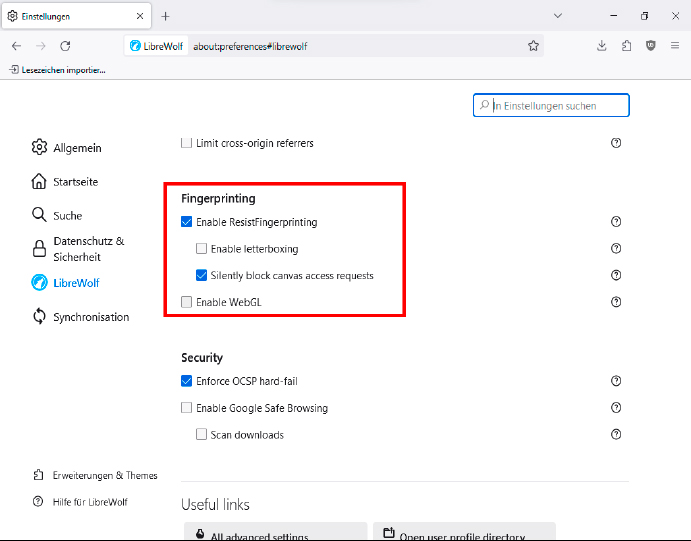Uncheck Silently block canvas access requests
Viewport: 691px width, 541px height.
click(201, 275)
